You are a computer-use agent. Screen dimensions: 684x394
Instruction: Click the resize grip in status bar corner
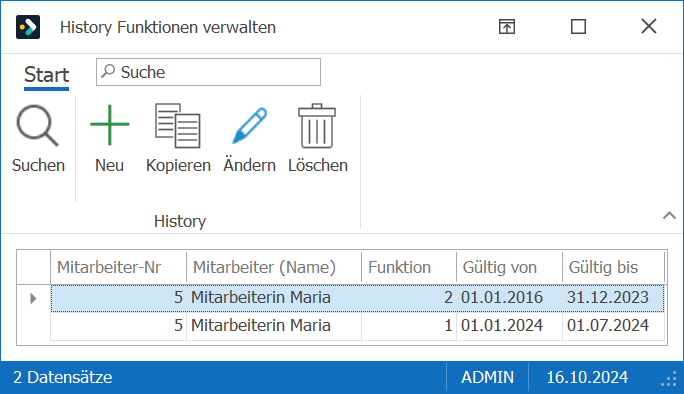669,379
